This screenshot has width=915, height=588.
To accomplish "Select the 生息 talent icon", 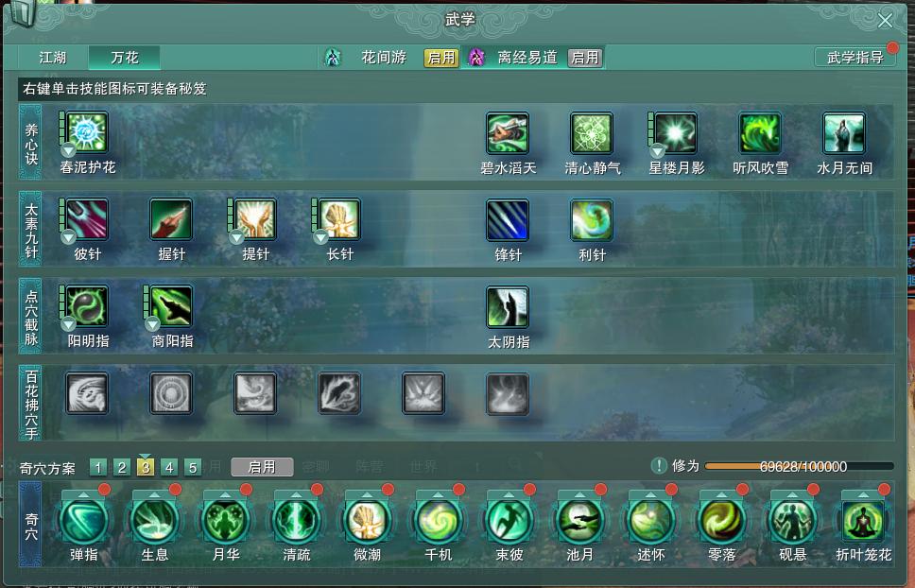I will pos(155,521).
